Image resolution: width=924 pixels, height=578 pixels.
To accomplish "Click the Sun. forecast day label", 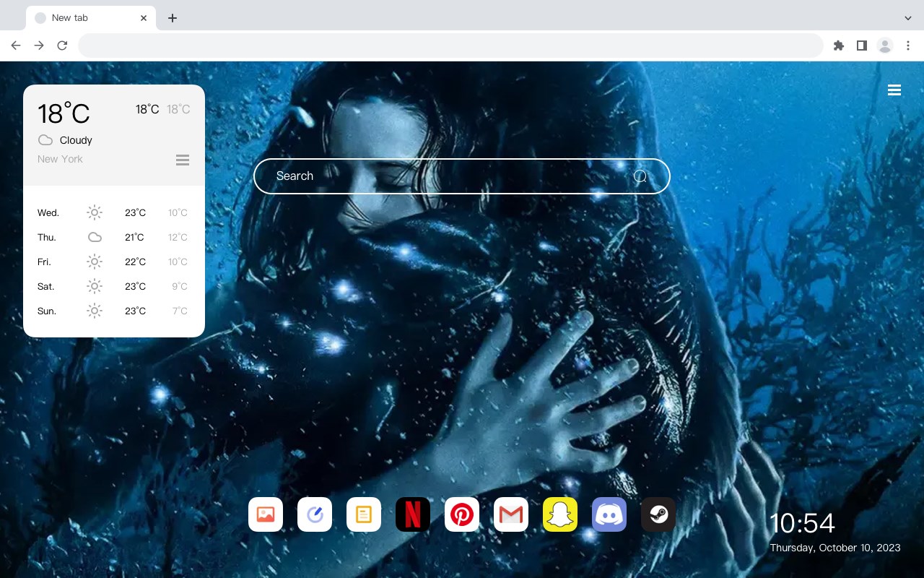I will pyautogui.click(x=47, y=311).
